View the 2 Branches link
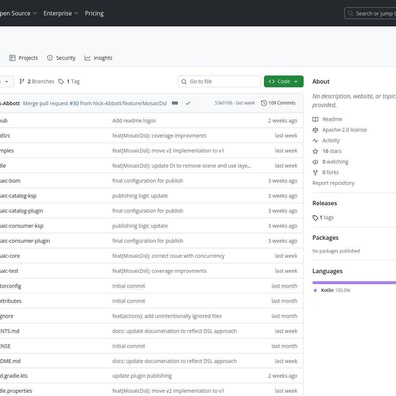This screenshot has width=396, height=396. tap(37, 81)
